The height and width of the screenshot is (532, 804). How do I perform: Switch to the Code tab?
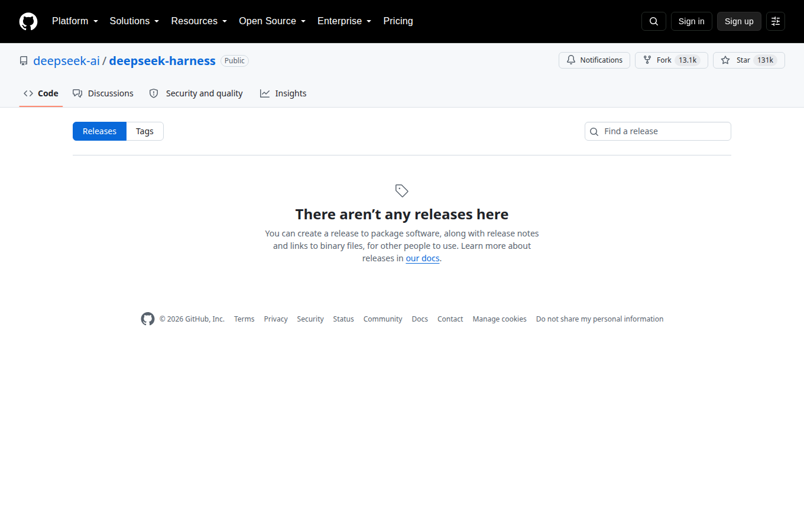(x=41, y=93)
